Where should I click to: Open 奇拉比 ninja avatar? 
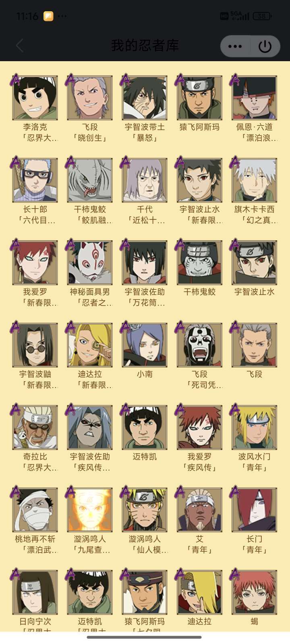[x=35, y=427]
